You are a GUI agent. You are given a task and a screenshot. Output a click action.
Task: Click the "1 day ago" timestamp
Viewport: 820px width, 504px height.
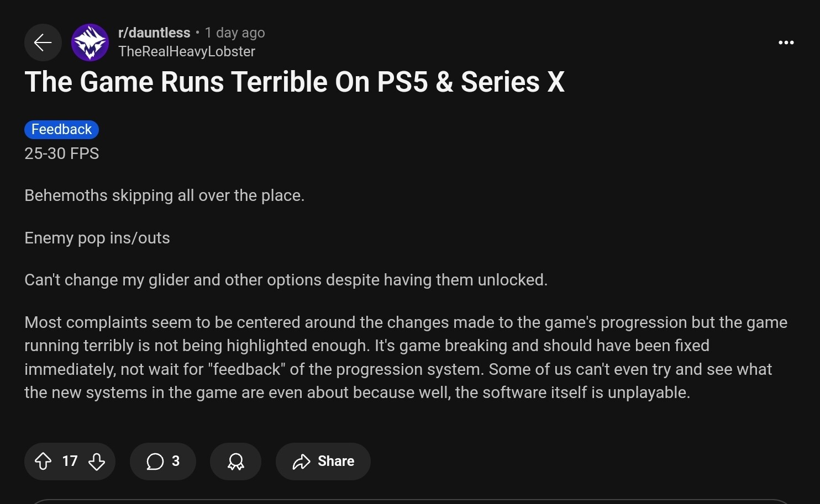235,33
